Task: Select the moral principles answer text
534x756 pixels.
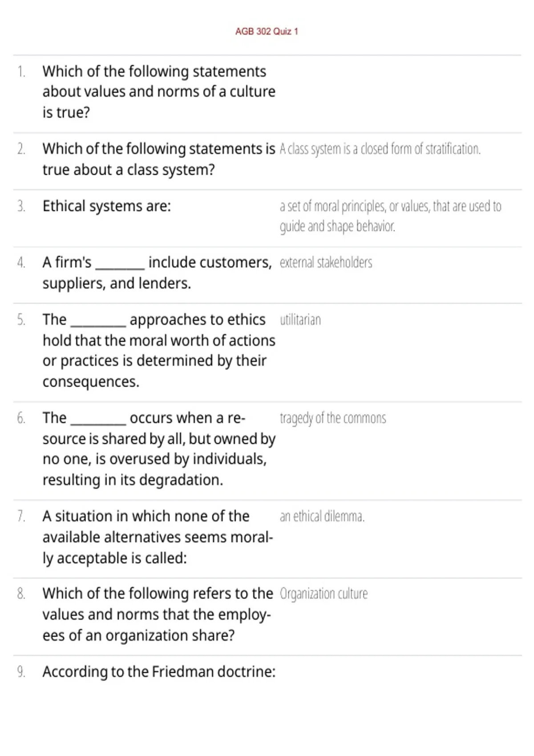Action: (x=390, y=216)
